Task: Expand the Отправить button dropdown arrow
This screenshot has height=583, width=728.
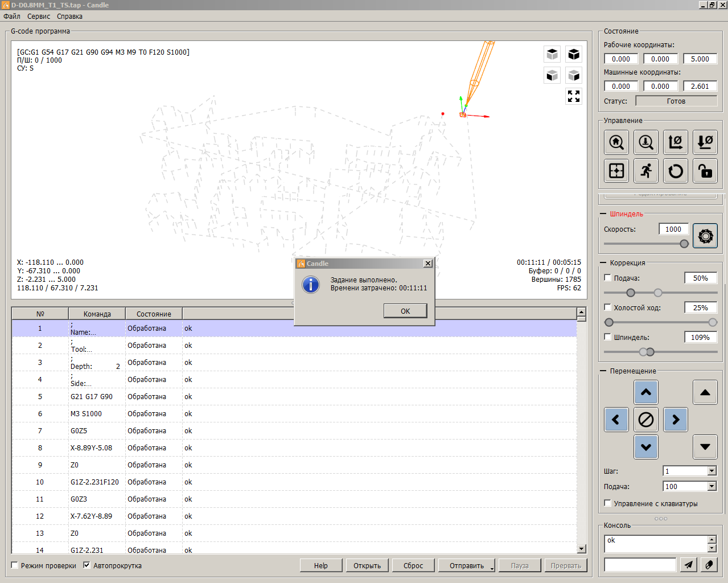Action: coord(493,566)
